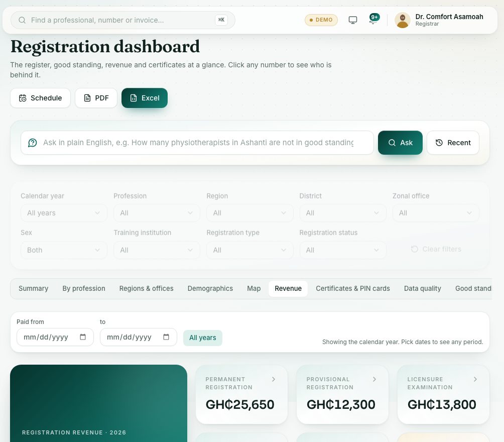Click the DEMO badge

(x=321, y=20)
